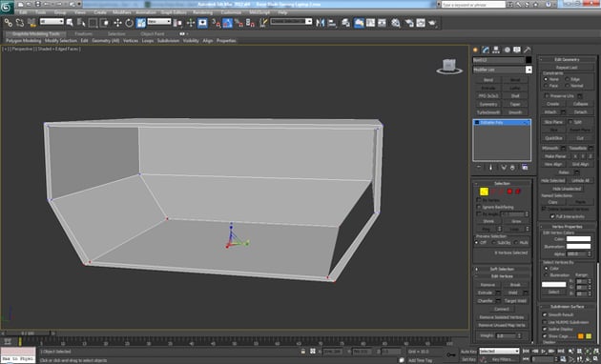
Task: Open the Modify command panel tab
Action: tap(486, 50)
